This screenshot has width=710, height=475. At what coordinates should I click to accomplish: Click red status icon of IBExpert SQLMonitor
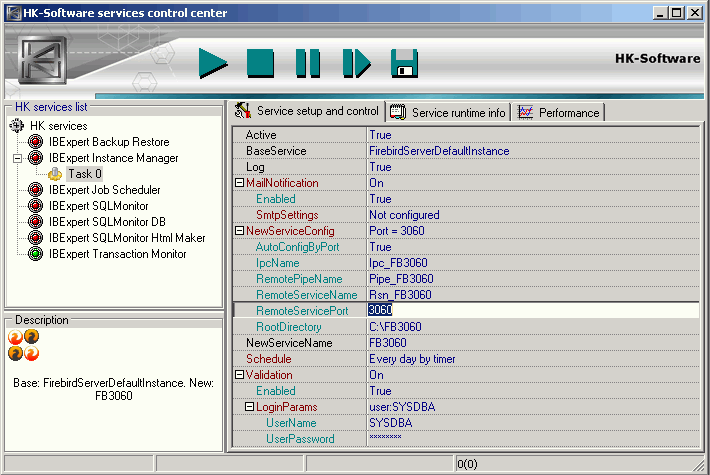35,206
